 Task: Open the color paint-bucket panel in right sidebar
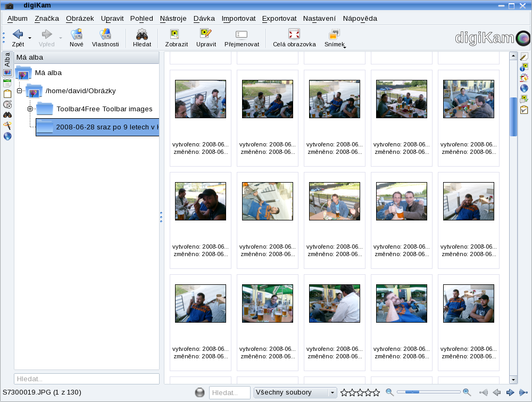point(524,78)
